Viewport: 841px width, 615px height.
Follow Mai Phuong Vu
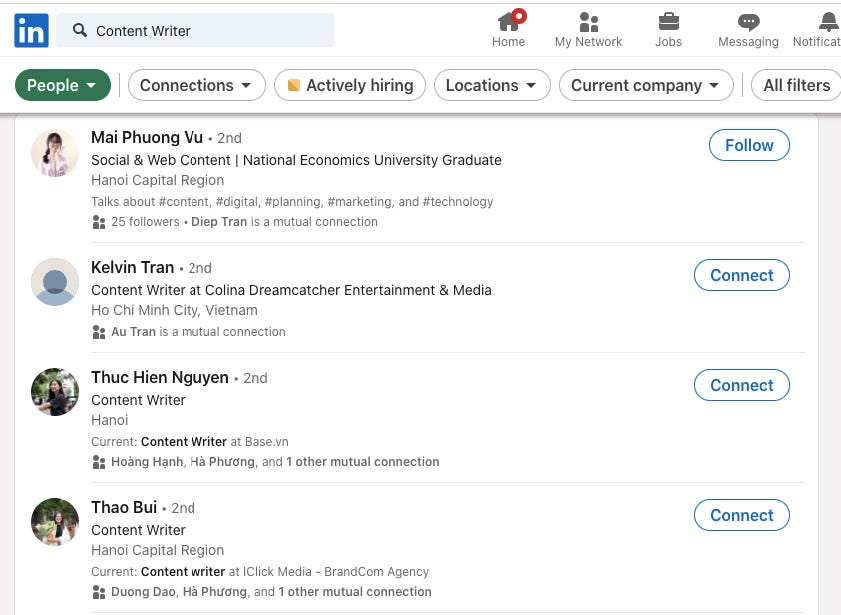tap(749, 145)
